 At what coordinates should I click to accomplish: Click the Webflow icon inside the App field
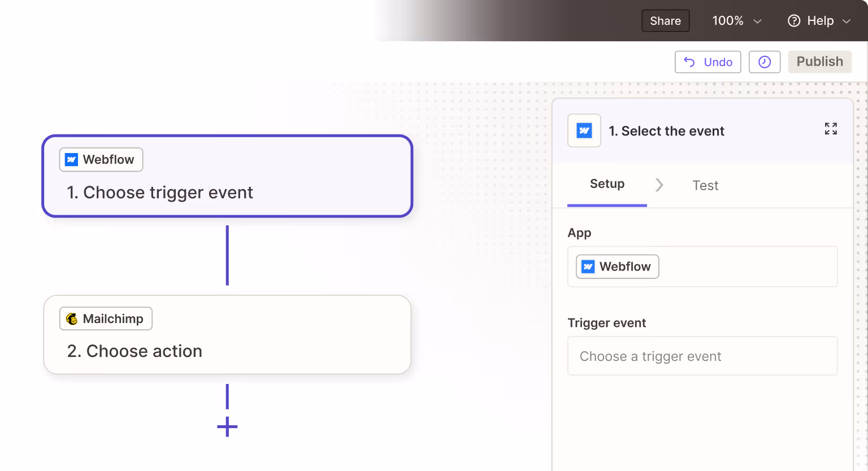click(588, 266)
